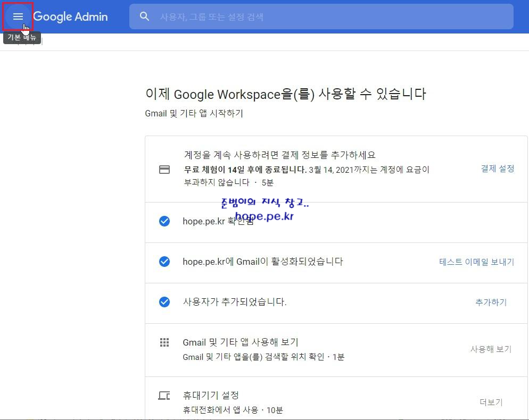Screen dimensions: 529x420
Task: Click the 추가하기 link
Action: pos(491,303)
